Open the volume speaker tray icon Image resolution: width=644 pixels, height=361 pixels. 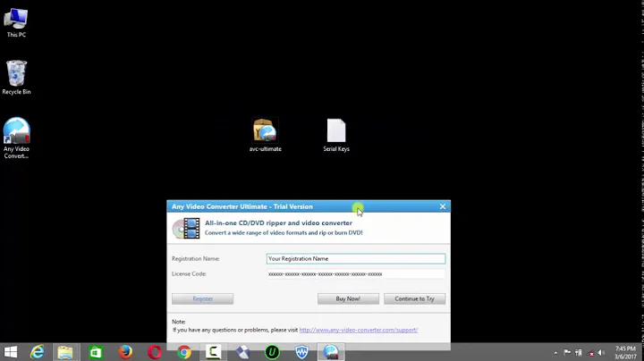[x=601, y=352]
